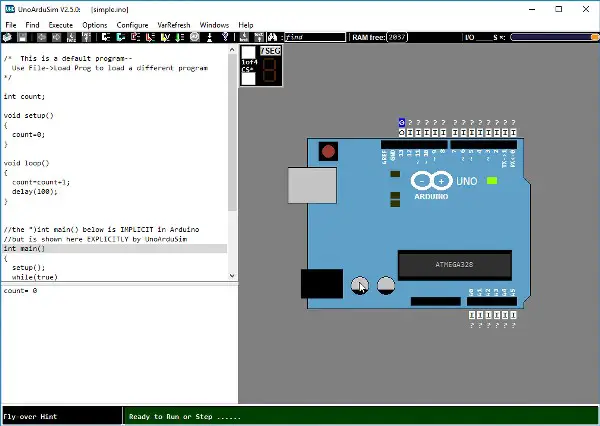Click the 'setup();' code line
This screenshot has height=426, width=600.
[x=28, y=268]
